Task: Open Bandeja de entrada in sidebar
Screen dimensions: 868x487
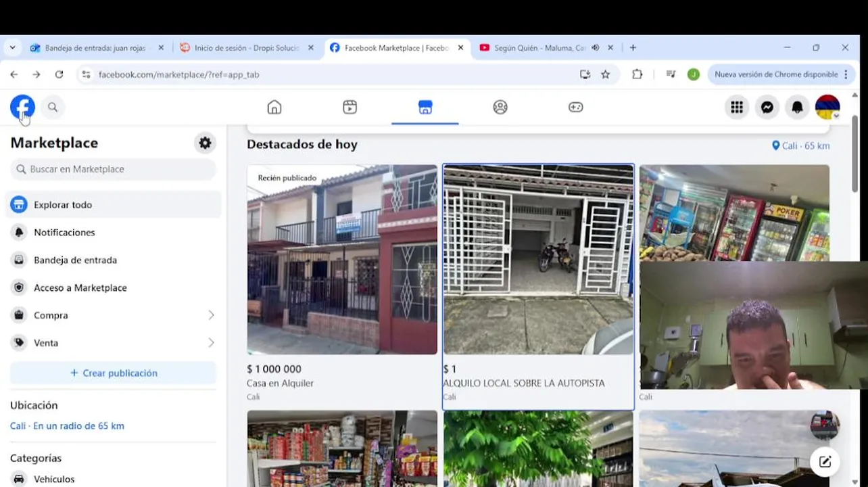Action: (113, 260)
